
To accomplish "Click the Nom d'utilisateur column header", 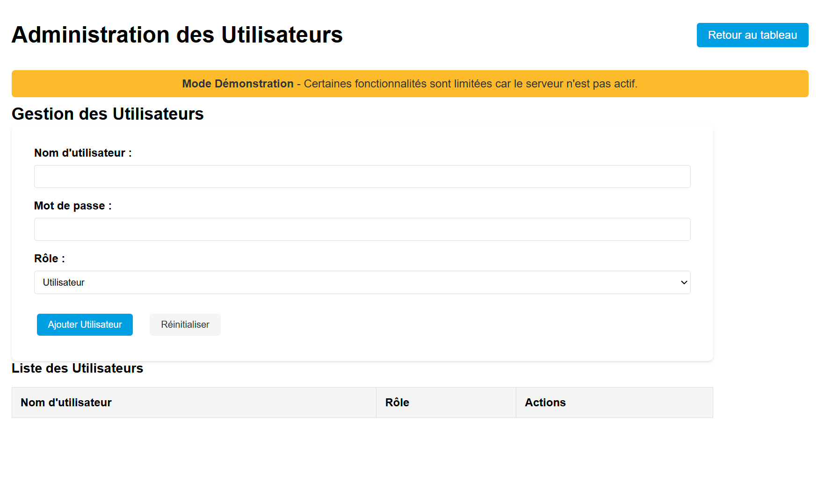I will [x=66, y=403].
